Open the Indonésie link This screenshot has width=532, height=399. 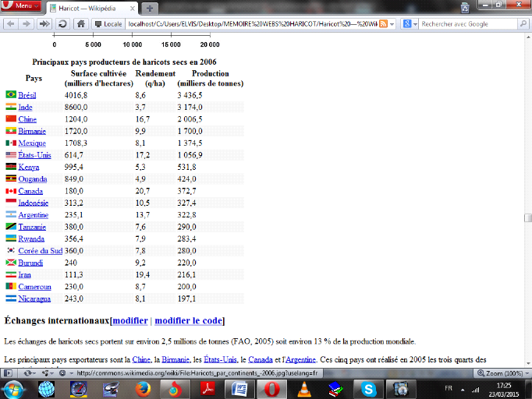[x=34, y=203]
